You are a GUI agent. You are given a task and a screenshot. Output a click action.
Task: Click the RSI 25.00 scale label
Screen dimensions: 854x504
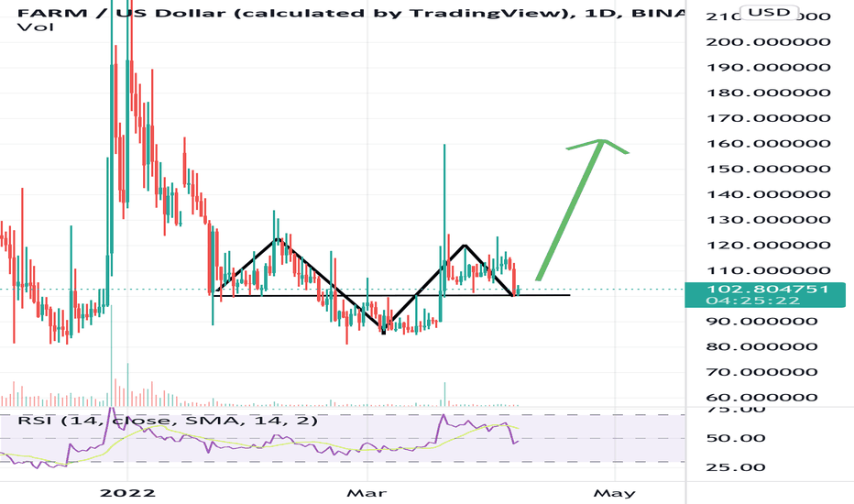735,467
